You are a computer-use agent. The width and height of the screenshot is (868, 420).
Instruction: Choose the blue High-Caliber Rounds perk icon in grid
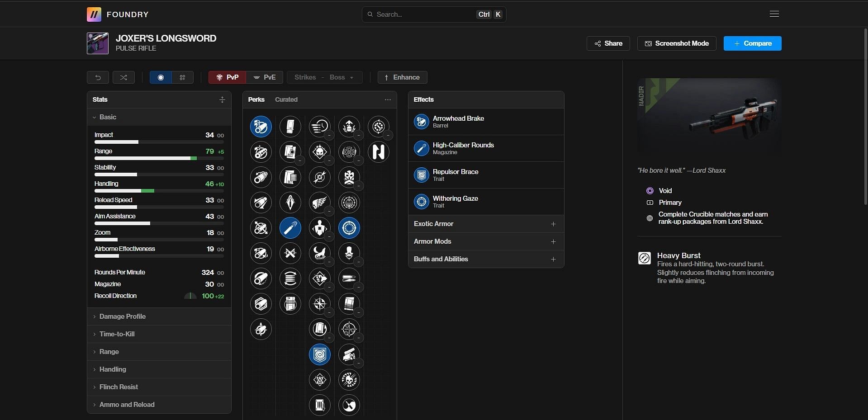pos(290,228)
